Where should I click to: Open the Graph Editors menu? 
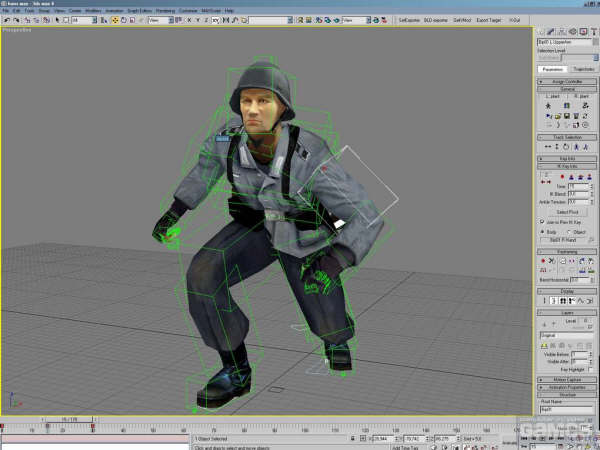[x=140, y=11]
